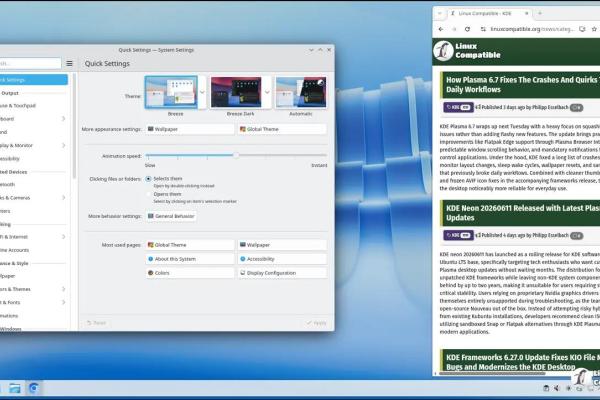The image size is (600, 400).
Task: Expand dropdown arrow next to Breeze Dark theme
Action: coord(267,92)
